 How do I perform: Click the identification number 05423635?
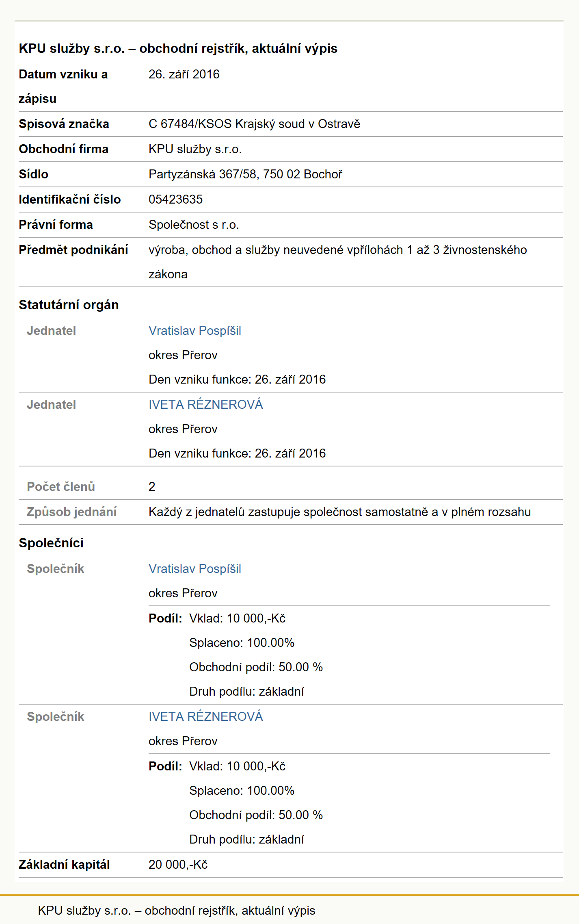coord(175,200)
